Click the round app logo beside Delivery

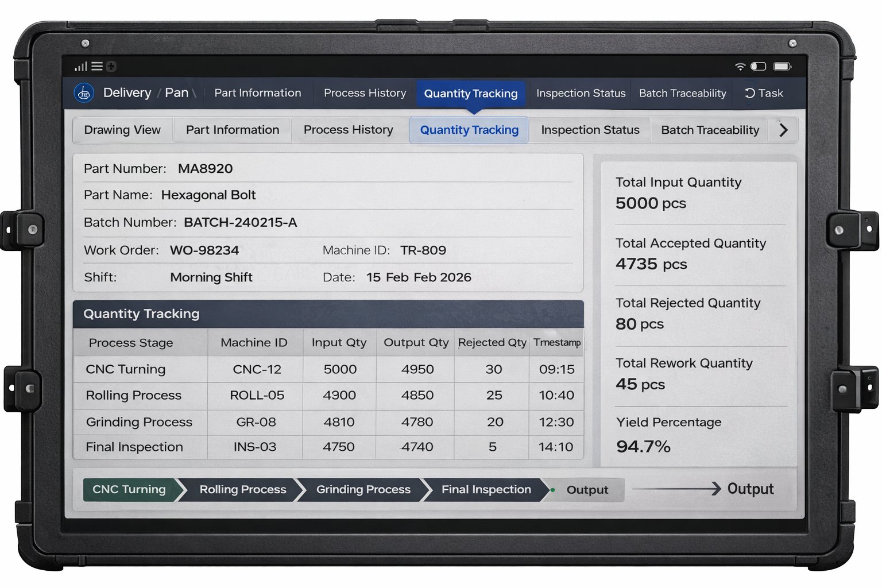click(x=84, y=93)
